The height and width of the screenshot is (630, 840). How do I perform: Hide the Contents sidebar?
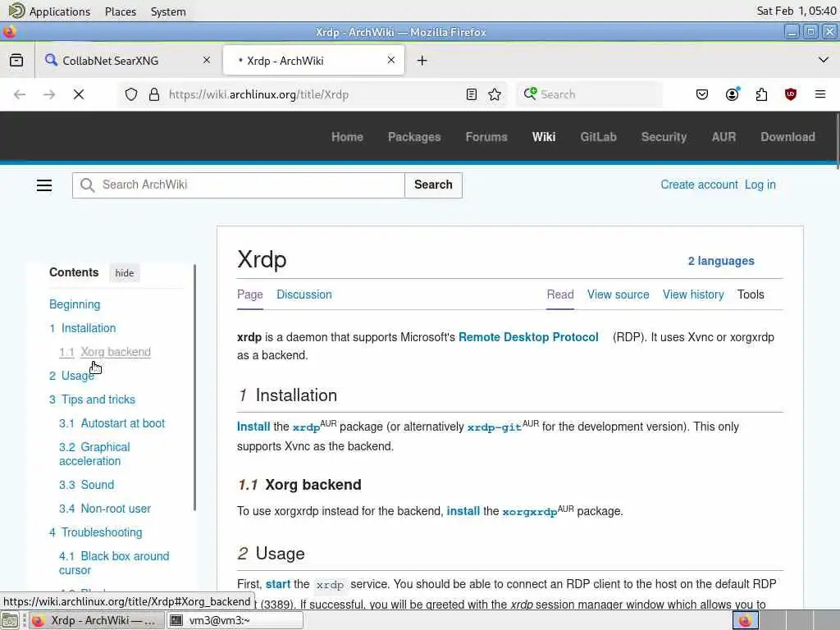point(125,273)
